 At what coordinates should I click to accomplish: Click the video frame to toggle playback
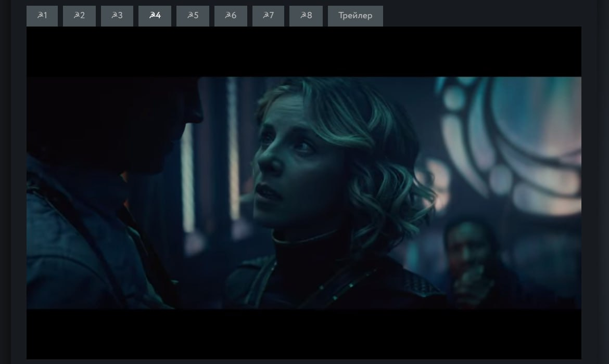coord(304,193)
